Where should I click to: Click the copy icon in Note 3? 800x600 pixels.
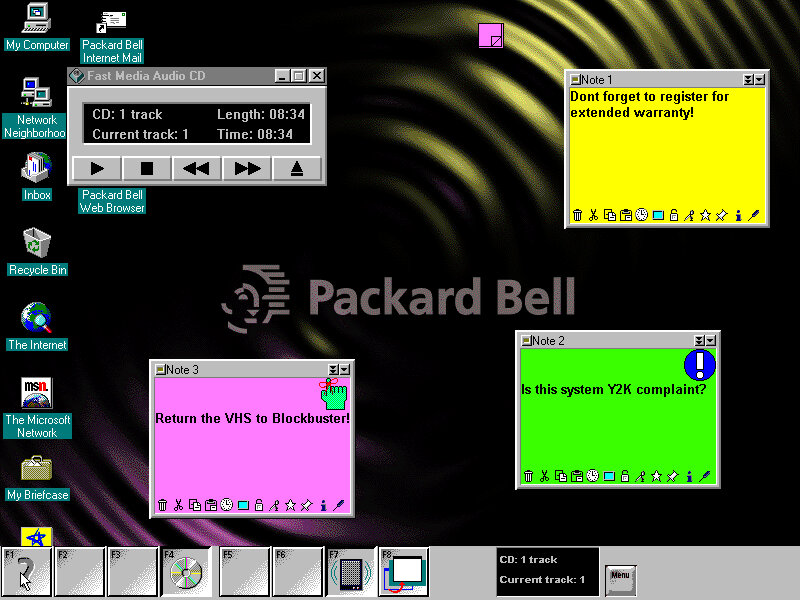click(194, 505)
